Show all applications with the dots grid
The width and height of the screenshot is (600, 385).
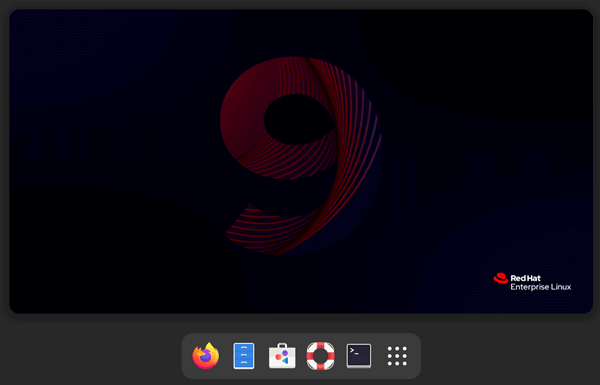pyautogui.click(x=397, y=356)
